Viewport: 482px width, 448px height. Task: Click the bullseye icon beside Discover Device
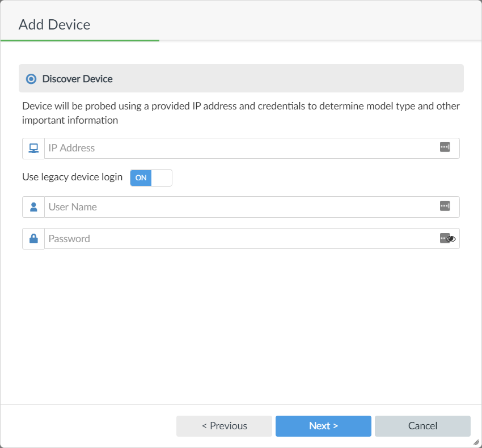[x=31, y=79]
